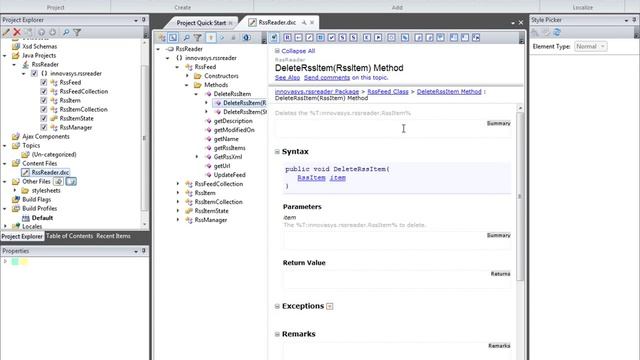Click the funnel filter icon above the RssReader tree
The width and height of the screenshot is (640, 360).
(198, 38)
